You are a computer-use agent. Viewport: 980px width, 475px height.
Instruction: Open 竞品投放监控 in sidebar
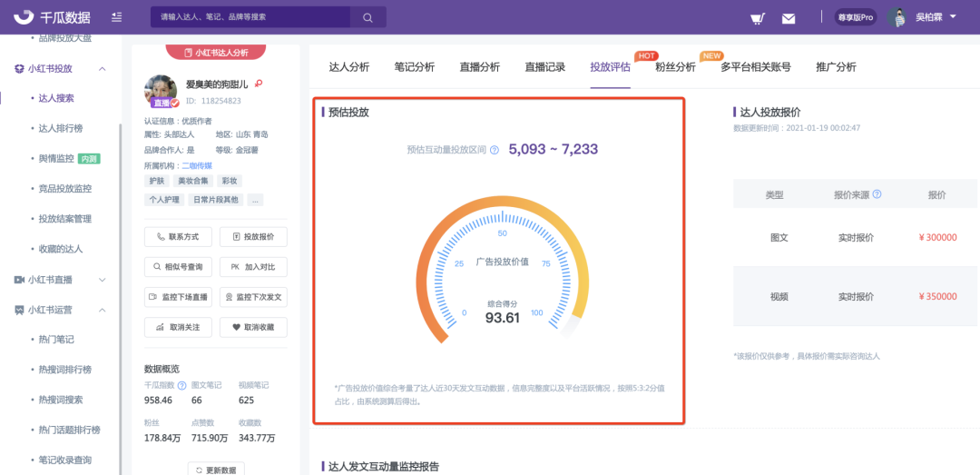pyautogui.click(x=65, y=188)
